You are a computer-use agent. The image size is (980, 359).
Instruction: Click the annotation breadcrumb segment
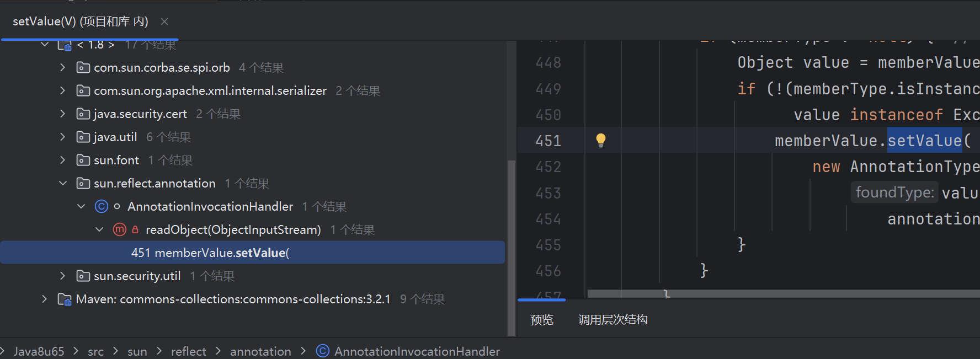[260, 351]
